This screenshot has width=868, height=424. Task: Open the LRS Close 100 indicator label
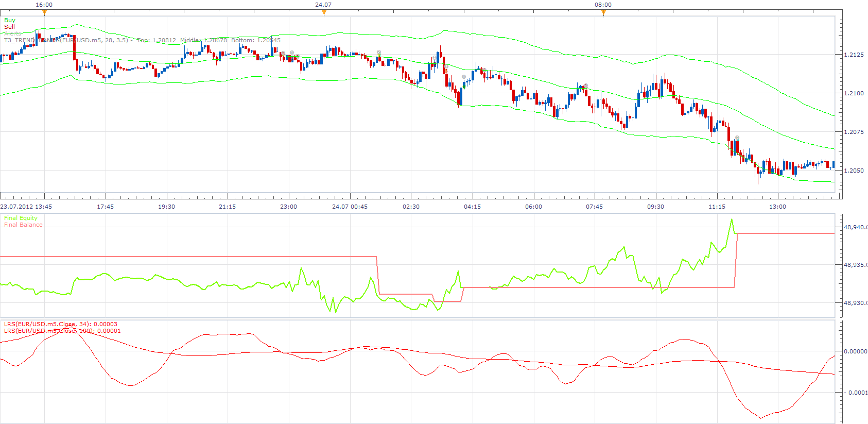(62, 331)
